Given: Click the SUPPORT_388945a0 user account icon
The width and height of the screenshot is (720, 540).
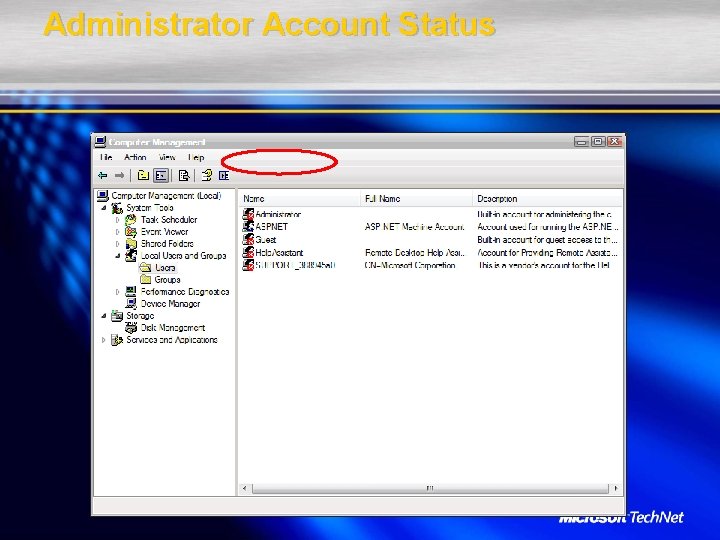Looking at the screenshot, I should [248, 265].
